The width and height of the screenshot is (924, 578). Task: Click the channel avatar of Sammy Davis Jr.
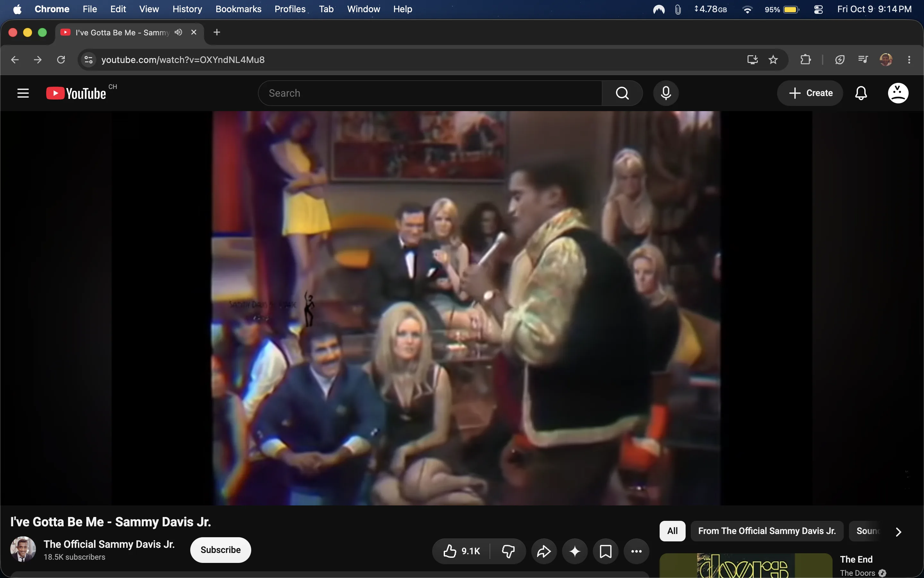[x=23, y=549]
